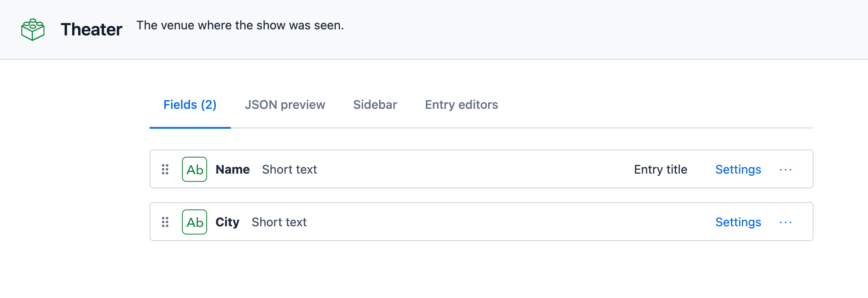Viewport: 868px width, 298px height.
Task: Open the three-dot menu for City field
Action: point(785,222)
